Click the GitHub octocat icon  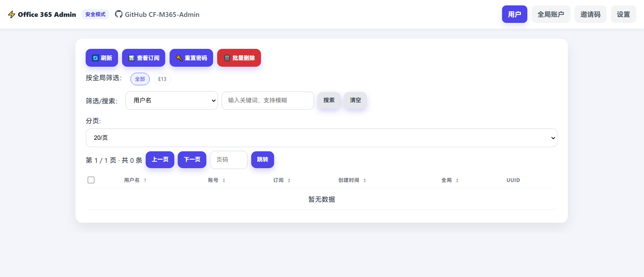(x=119, y=14)
